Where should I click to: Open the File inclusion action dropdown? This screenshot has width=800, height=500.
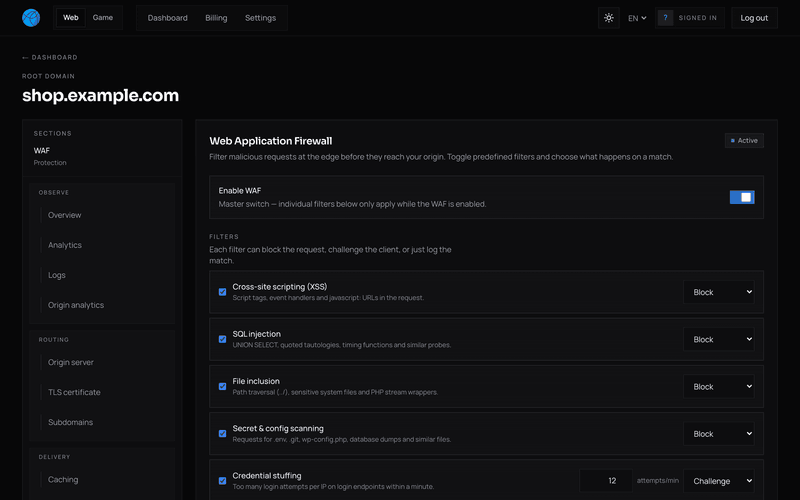[x=719, y=386]
